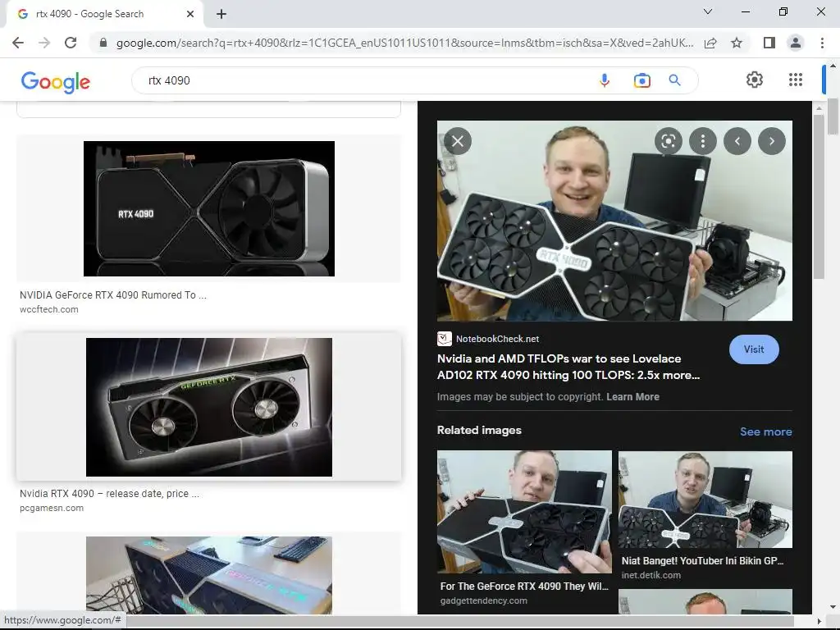Screen dimensions: 840x630
Task: Click the pcgamesn.com source text
Action: pyautogui.click(x=52, y=509)
